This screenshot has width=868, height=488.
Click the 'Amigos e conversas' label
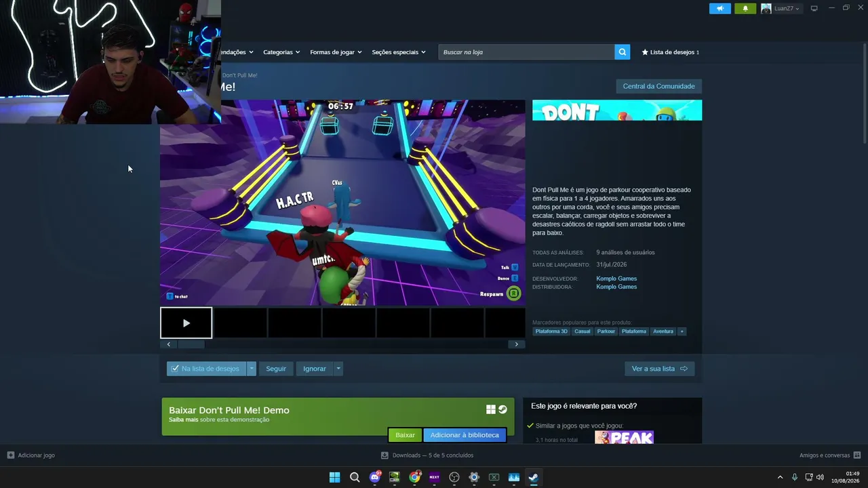coord(825,455)
